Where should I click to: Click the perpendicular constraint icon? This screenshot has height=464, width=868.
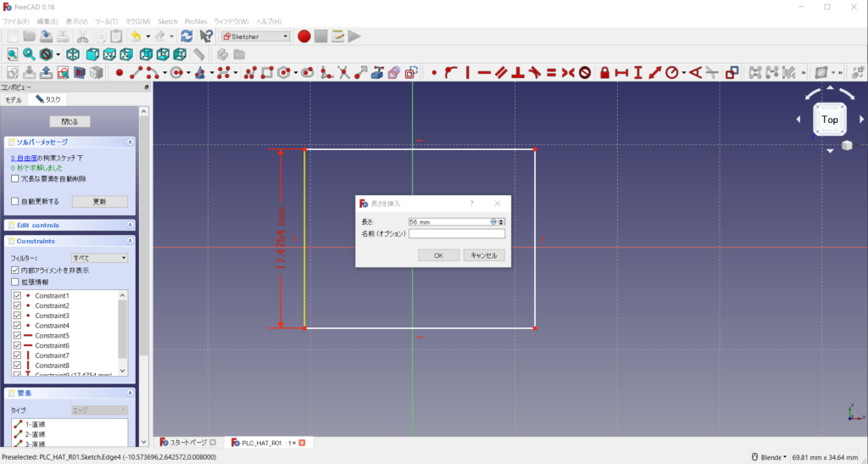[518, 73]
